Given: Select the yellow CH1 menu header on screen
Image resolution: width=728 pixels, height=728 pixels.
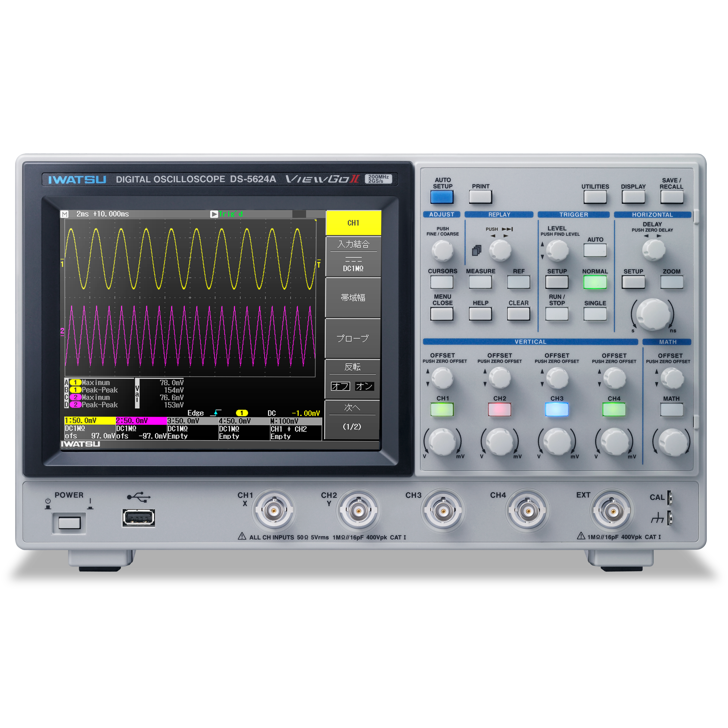Looking at the screenshot, I should [x=353, y=223].
